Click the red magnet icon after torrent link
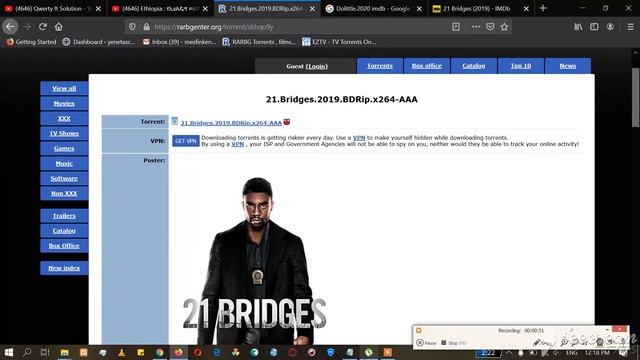 click(287, 122)
